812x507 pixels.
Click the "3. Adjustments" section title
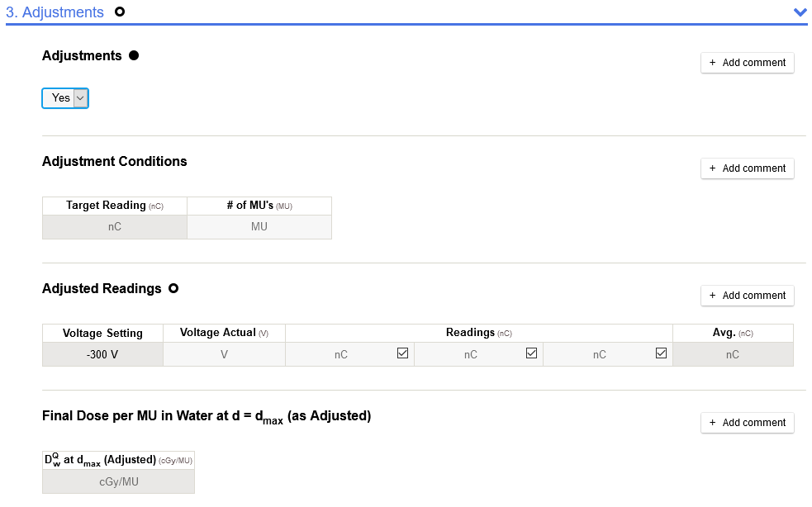(x=55, y=12)
